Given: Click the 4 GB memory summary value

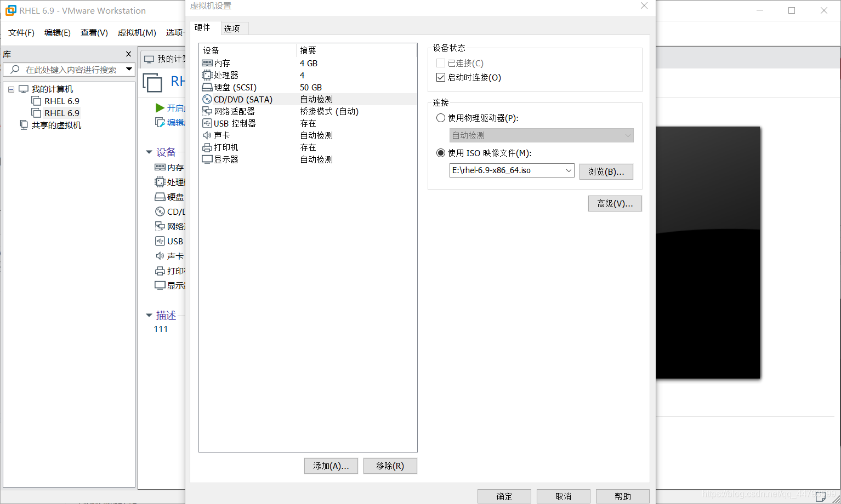Looking at the screenshot, I should (309, 63).
